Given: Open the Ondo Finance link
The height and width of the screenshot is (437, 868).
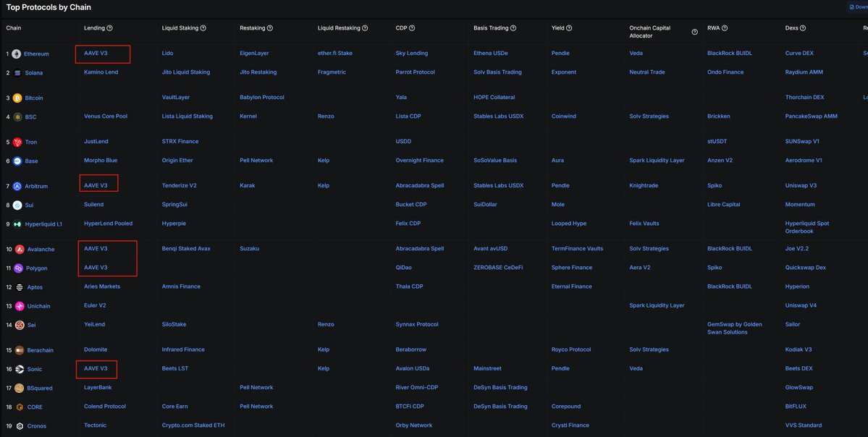Looking at the screenshot, I should 725,72.
